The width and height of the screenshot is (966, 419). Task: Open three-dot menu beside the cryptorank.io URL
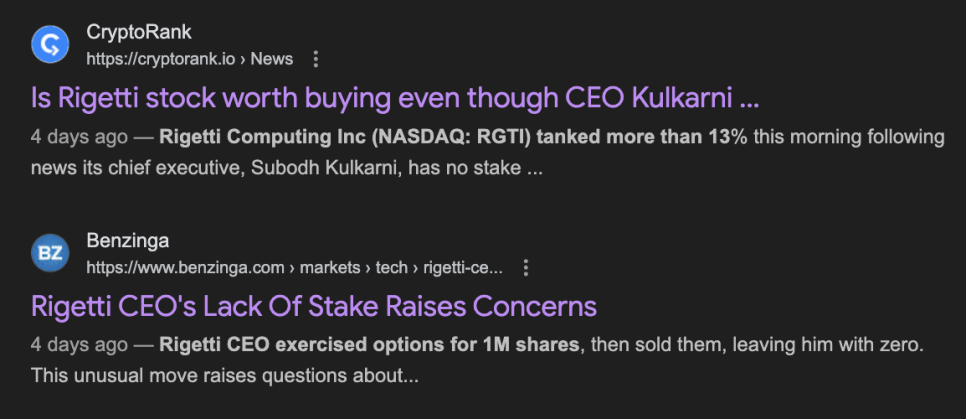click(316, 59)
